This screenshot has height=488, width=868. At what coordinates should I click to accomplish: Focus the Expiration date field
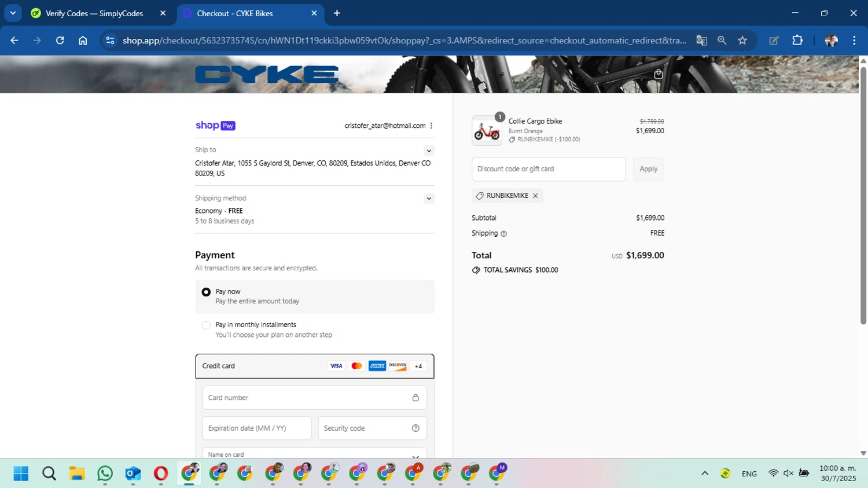point(257,428)
